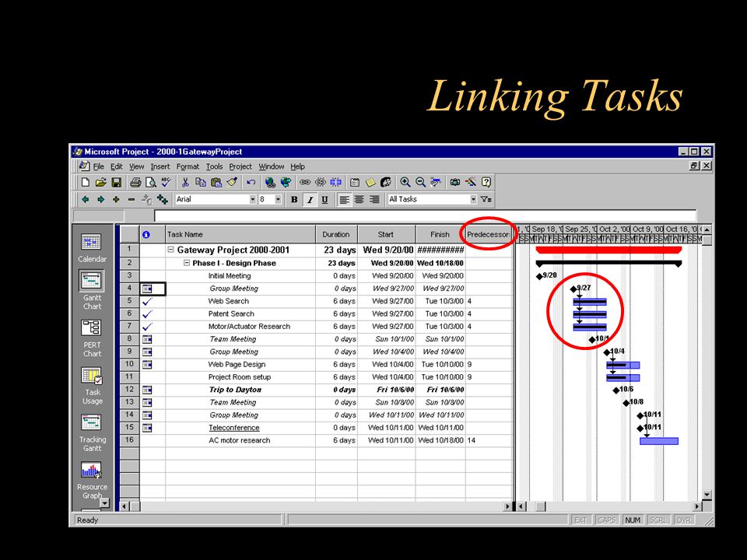
Task: Click the entry bar field above the table
Action: point(425,215)
